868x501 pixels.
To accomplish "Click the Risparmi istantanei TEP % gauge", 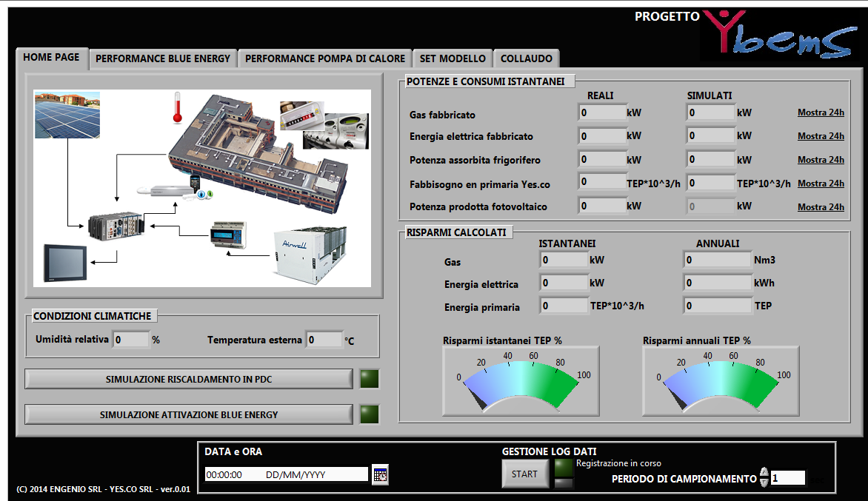I will 521,382.
